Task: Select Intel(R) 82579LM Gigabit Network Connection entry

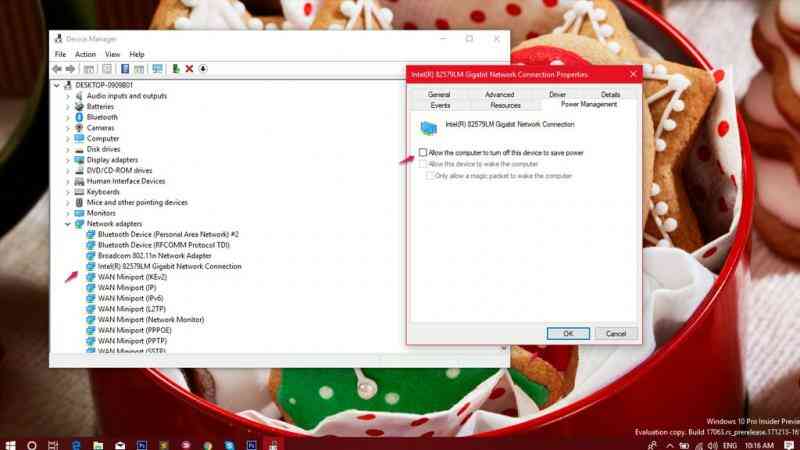Action: point(169,266)
